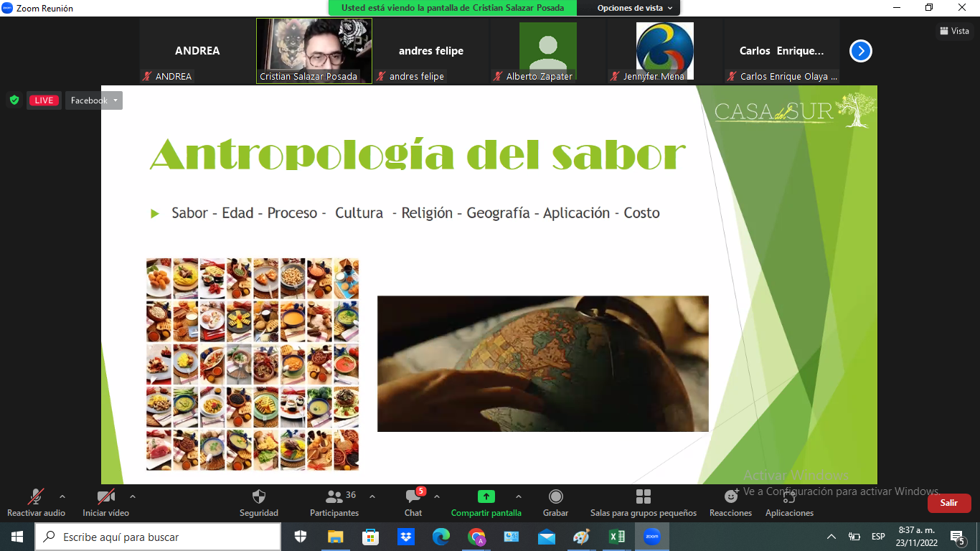Select ANDREA's participant tile
Viewport: 980px width, 551px height.
(x=197, y=52)
